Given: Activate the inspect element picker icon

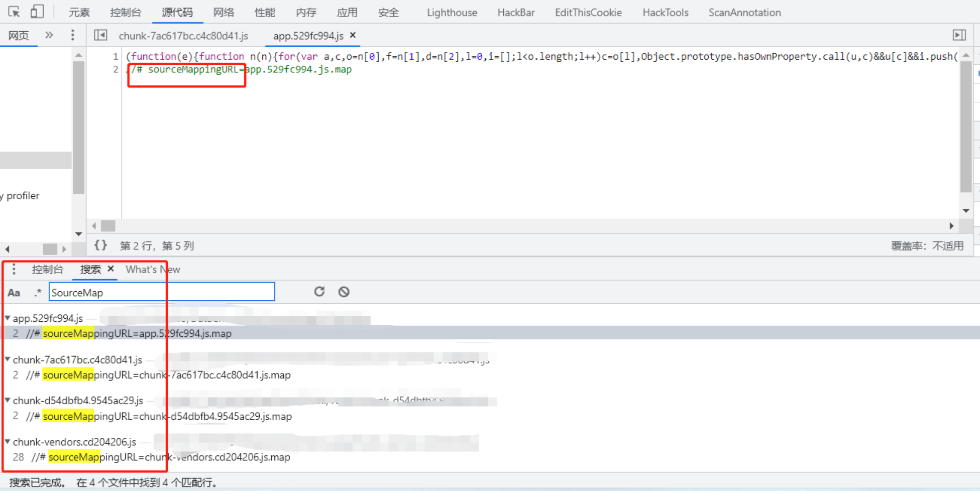Looking at the screenshot, I should tap(14, 12).
